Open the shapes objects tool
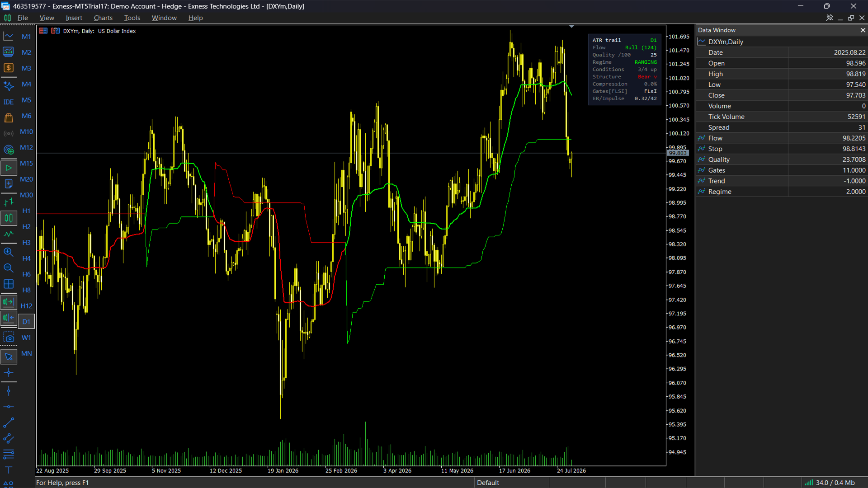 tap(9, 484)
